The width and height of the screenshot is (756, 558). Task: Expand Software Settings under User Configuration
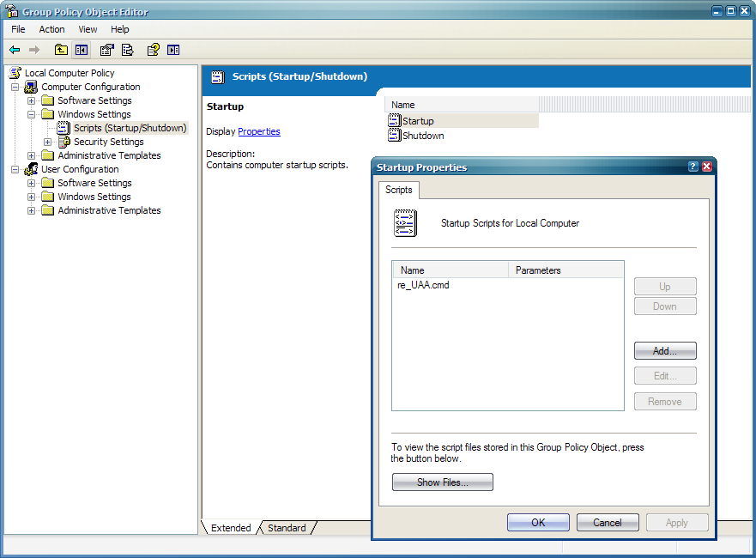[x=32, y=183]
